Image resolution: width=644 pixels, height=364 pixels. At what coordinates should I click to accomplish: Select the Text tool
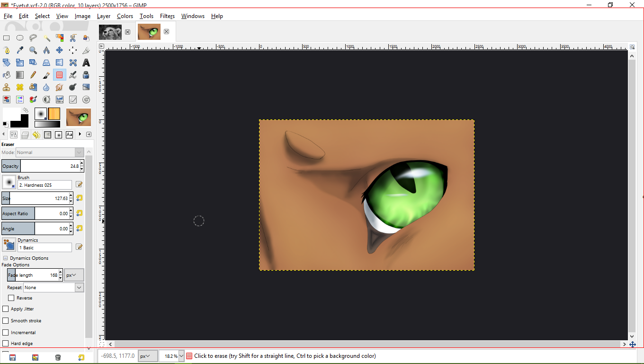(86, 63)
